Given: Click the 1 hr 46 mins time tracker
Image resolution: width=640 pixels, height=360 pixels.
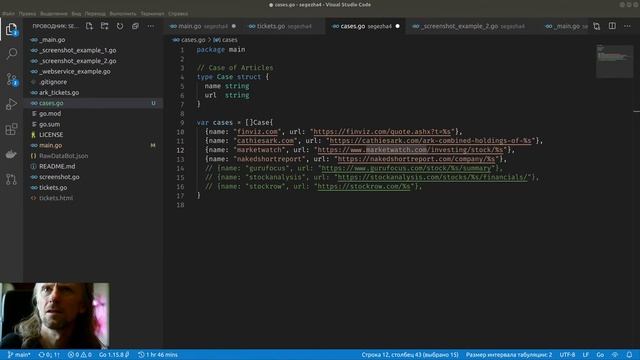Looking at the screenshot, I should coord(158,355).
